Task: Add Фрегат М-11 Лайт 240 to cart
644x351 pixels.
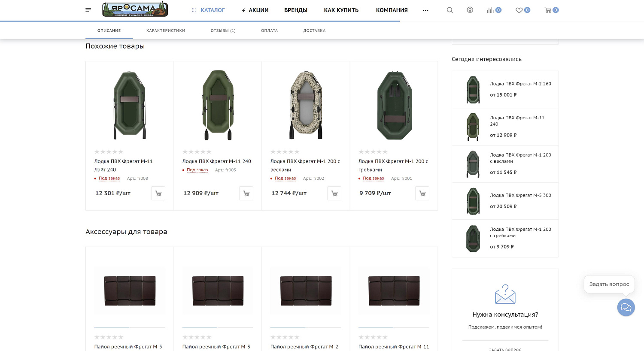Action: point(158,194)
